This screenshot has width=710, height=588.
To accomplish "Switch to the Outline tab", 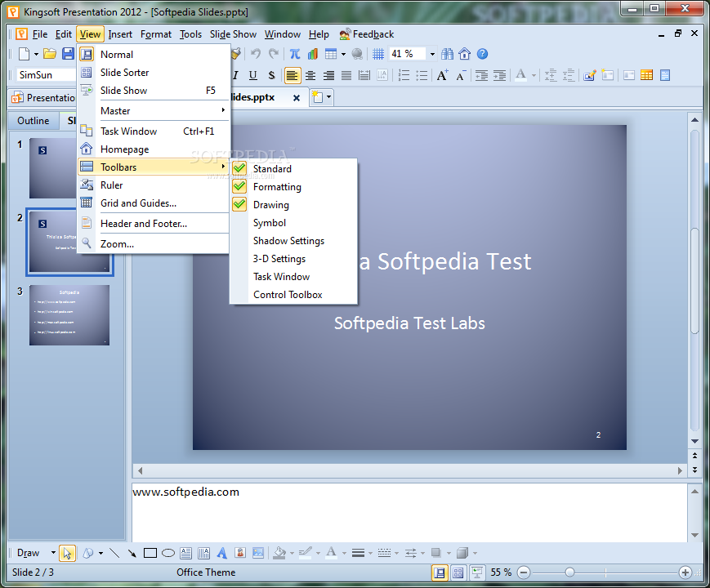I will 33,121.
